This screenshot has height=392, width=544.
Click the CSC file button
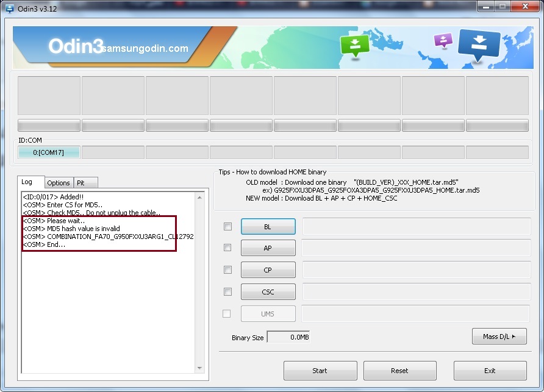pyautogui.click(x=268, y=292)
